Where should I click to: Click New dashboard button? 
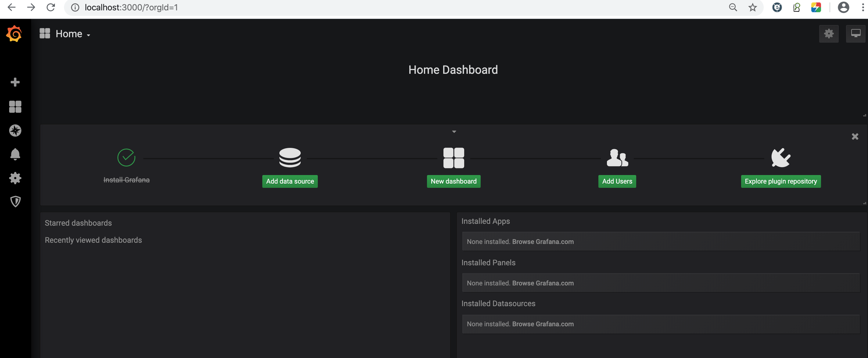coord(454,181)
